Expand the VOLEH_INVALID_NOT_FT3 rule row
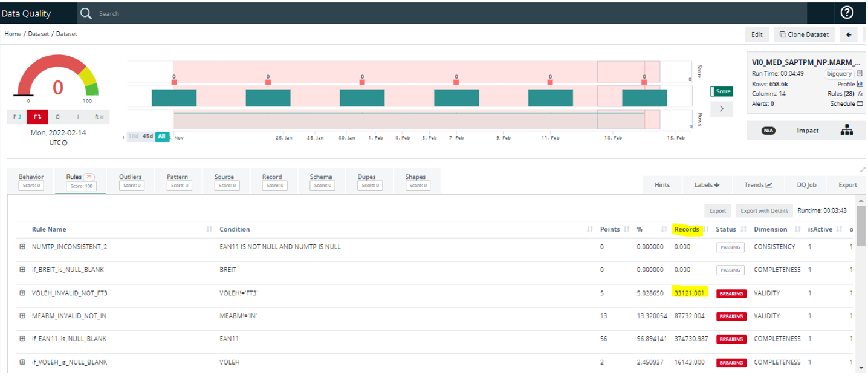The width and height of the screenshot is (868, 378). pos(22,293)
